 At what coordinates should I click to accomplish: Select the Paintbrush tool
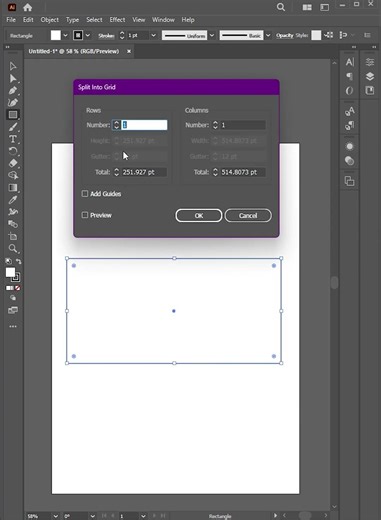[13, 127]
